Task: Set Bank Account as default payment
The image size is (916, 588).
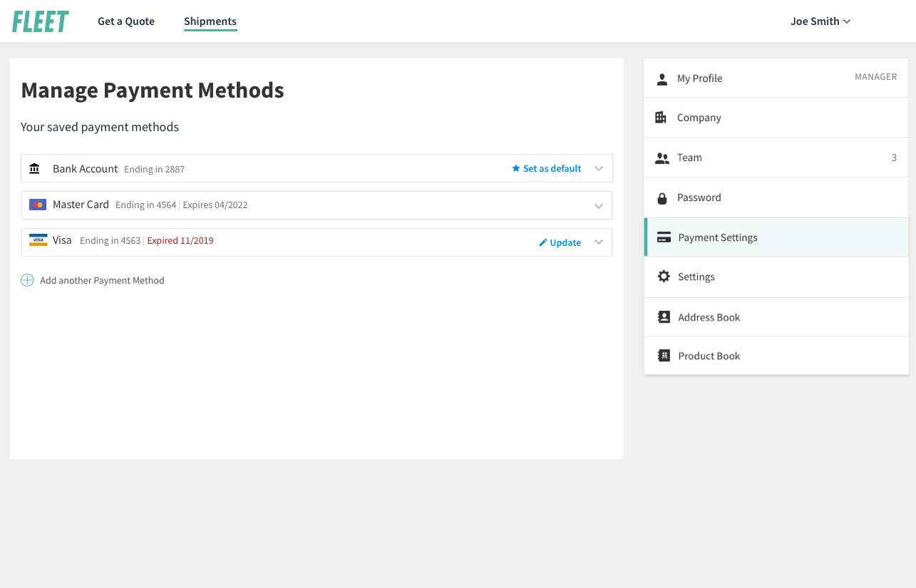Action: (x=547, y=169)
